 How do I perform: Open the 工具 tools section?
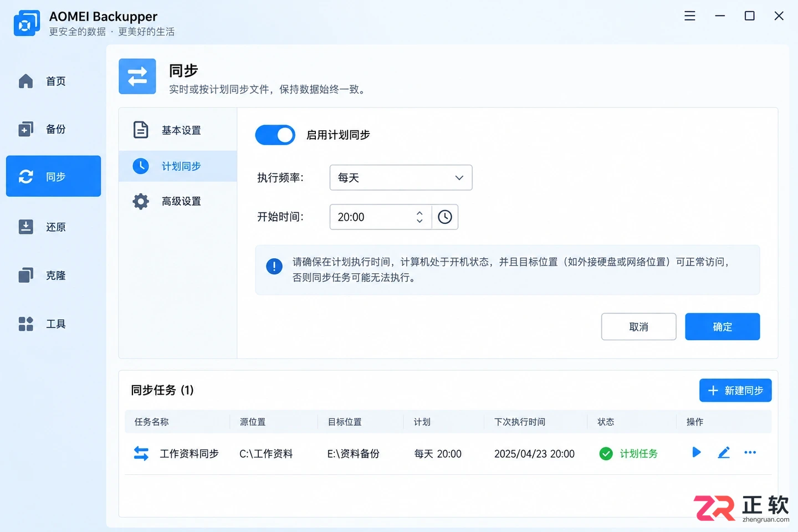point(53,324)
